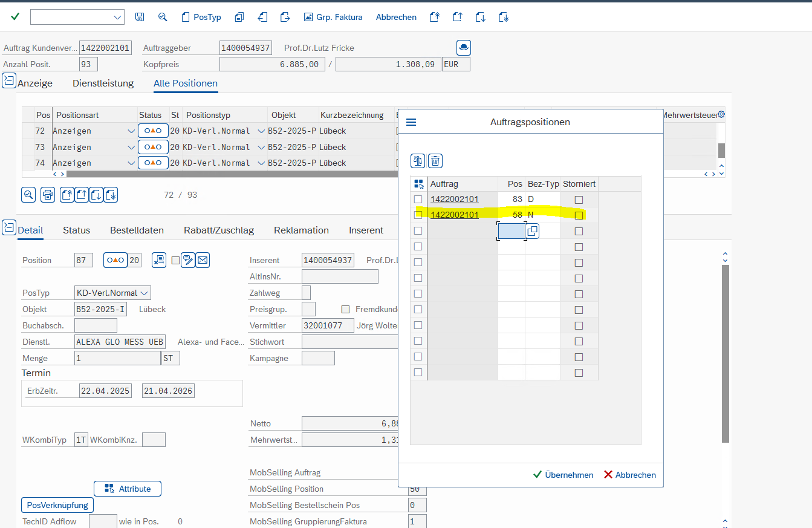The image size is (812, 528).
Task: Open the Auftragspositionen dialog hamburger menu
Action: coord(411,122)
